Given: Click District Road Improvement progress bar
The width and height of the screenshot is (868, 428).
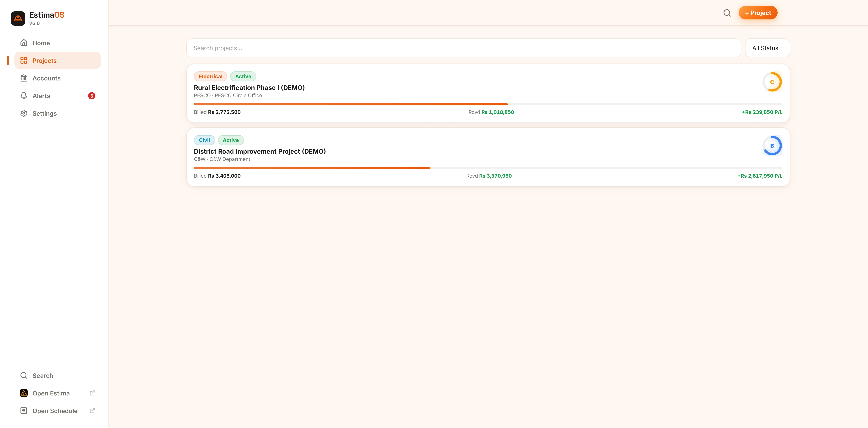Looking at the screenshot, I should pos(488,168).
